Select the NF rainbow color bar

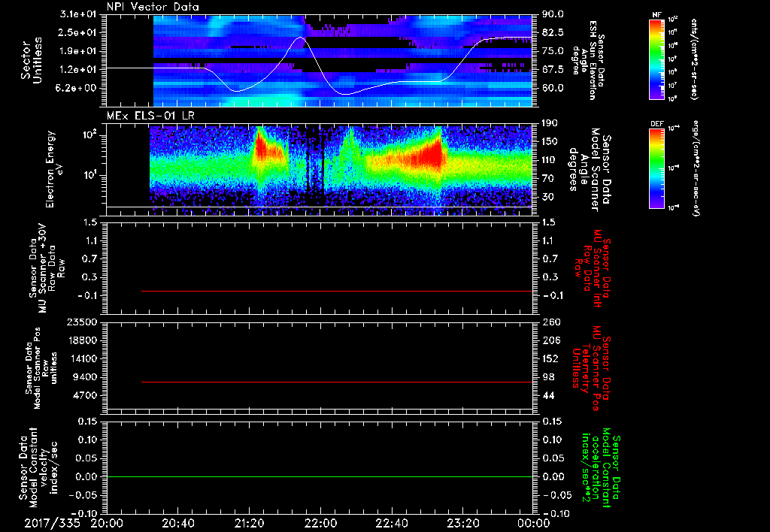tap(656, 59)
